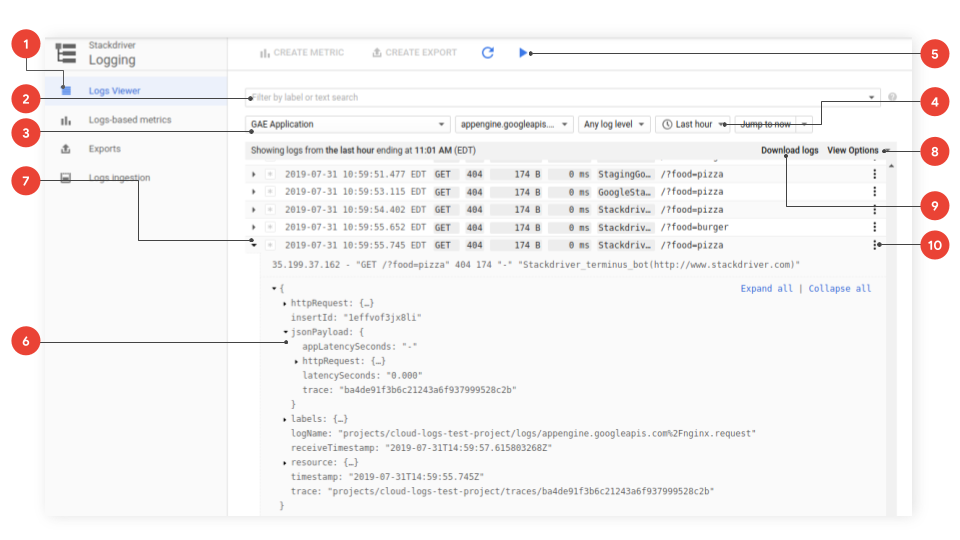This screenshot has width=960, height=540.
Task: Open Logs-based metrics page
Action: pyautogui.click(x=130, y=120)
